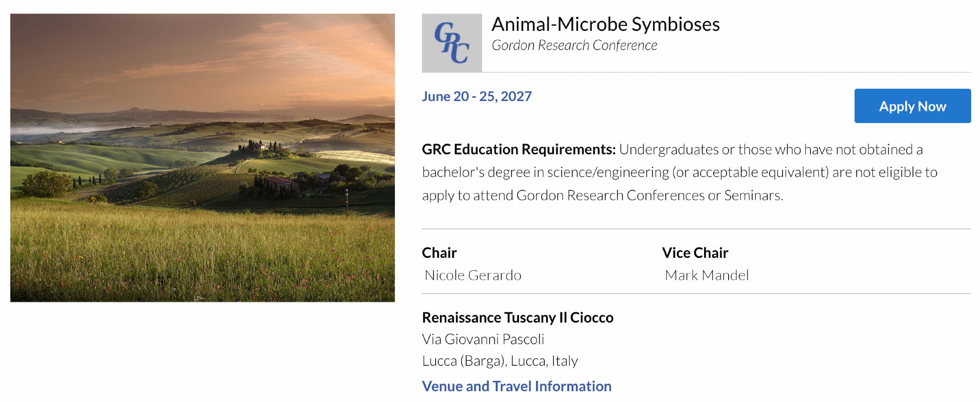The image size is (980, 402).
Task: Click the June 20 - 25, 2027 date
Action: [477, 96]
